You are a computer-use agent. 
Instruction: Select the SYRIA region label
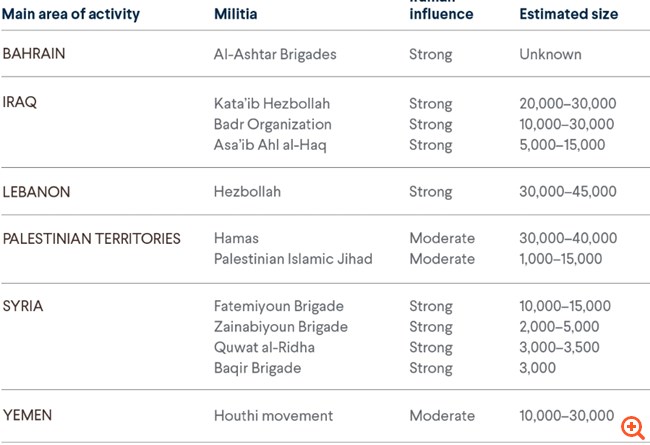click(23, 306)
